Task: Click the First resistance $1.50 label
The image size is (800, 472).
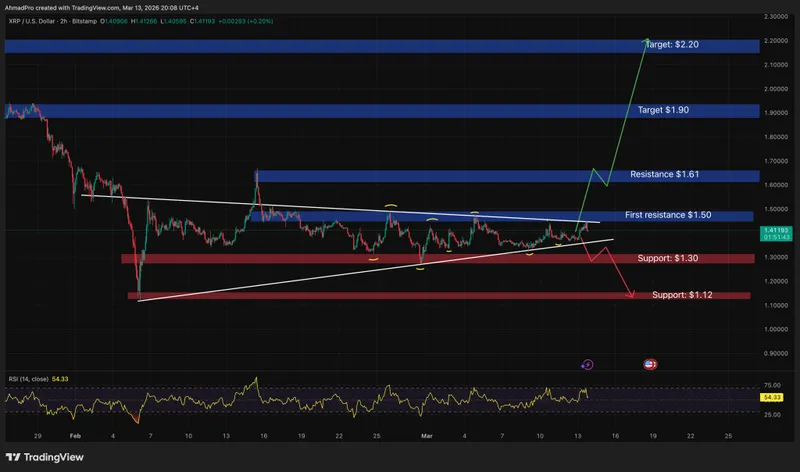Action: coord(667,215)
